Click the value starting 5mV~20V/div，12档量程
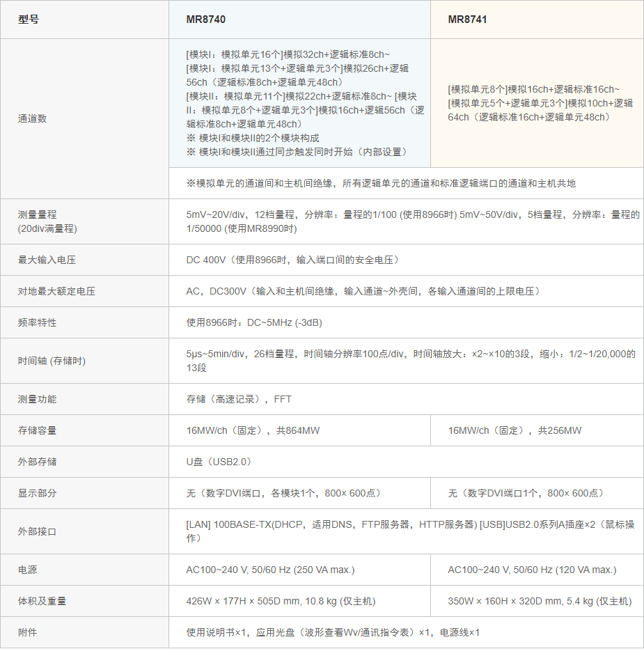This screenshot has height=649, width=644. coord(413,221)
